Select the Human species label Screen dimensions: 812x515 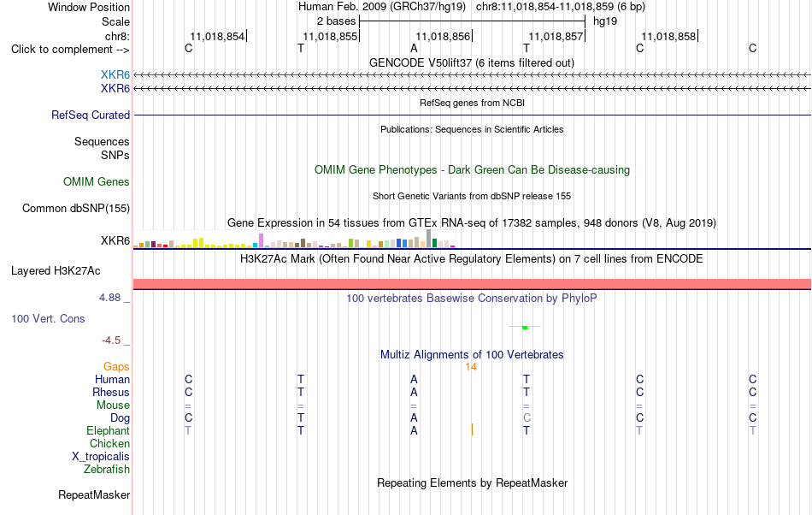coord(112,379)
